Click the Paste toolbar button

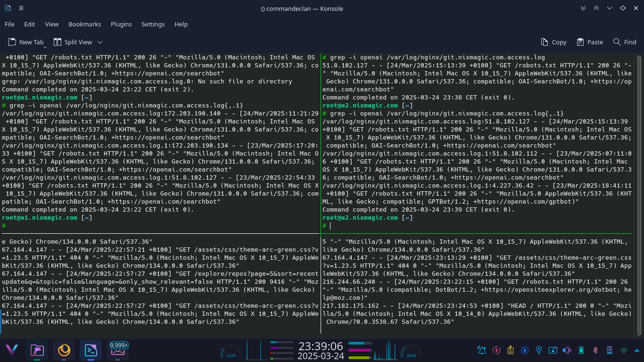(589, 42)
